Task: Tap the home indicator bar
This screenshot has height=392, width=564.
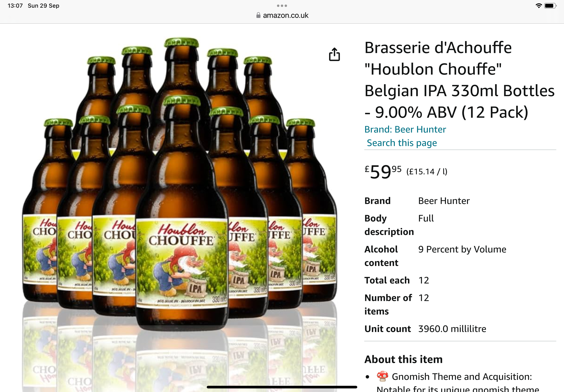Action: tap(282, 387)
